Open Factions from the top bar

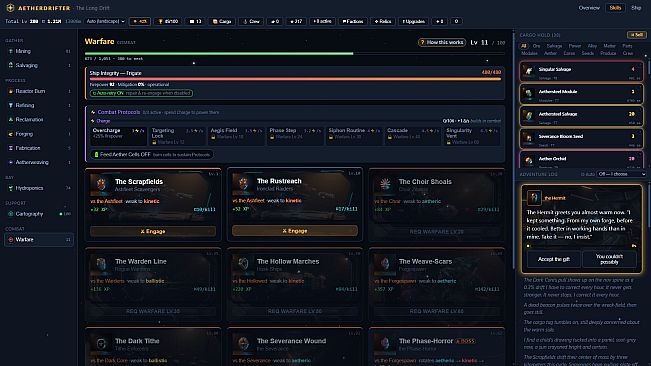352,21
